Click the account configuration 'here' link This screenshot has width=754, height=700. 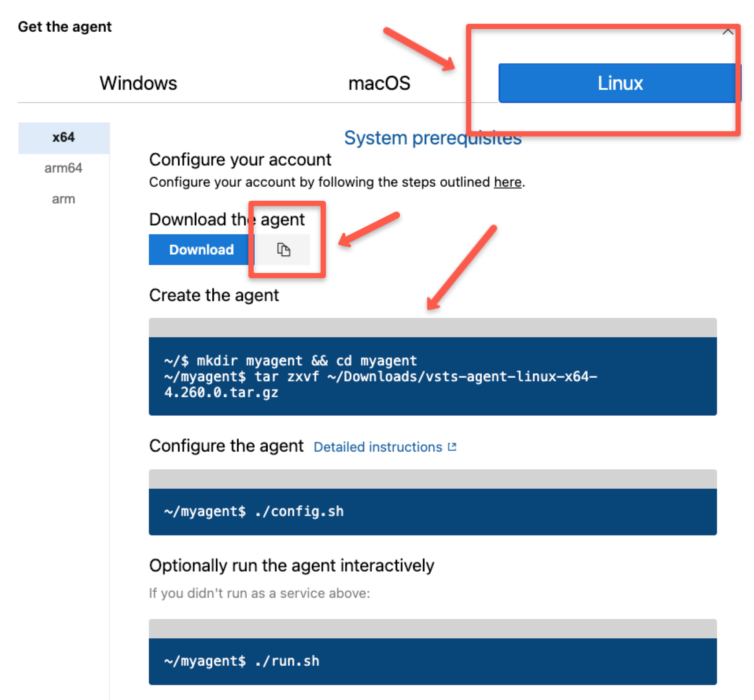(x=507, y=182)
